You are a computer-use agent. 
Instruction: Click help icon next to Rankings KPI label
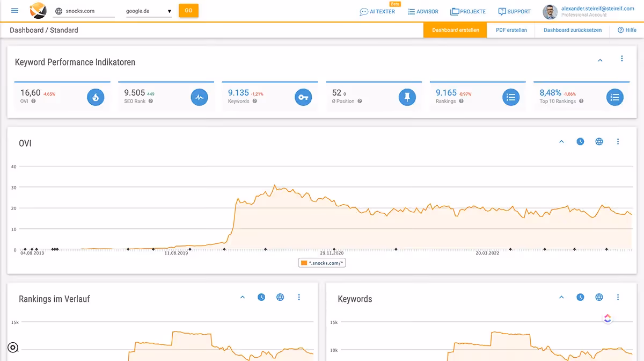click(461, 101)
